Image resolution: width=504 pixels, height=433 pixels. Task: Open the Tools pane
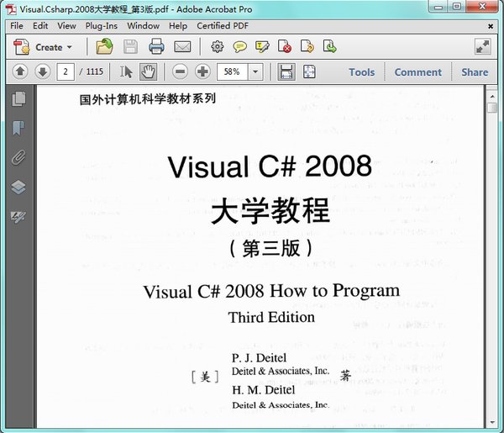coord(361,72)
